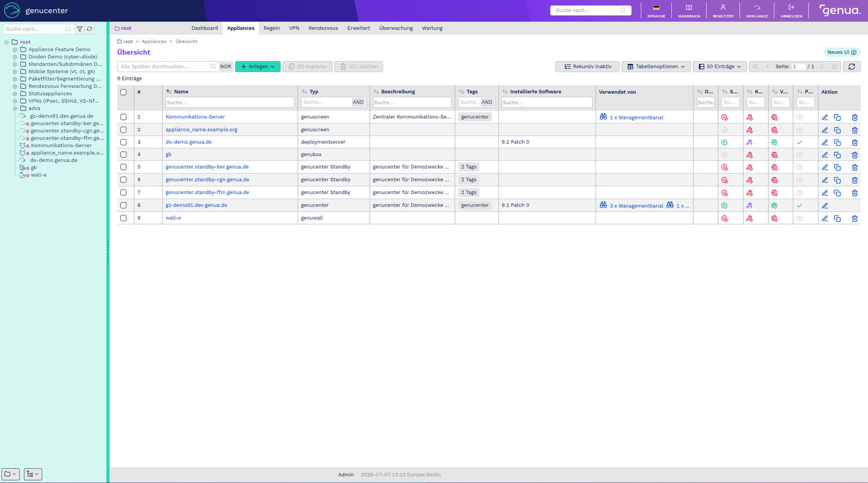This screenshot has width=868, height=483.
Task: Copy the gb row via the copy icon
Action: pyautogui.click(x=837, y=155)
